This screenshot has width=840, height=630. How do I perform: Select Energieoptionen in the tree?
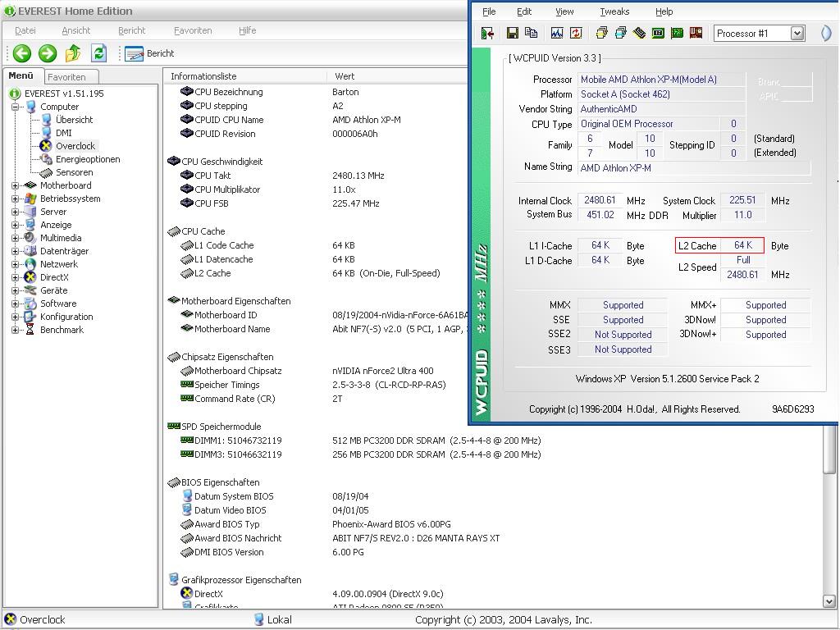(x=87, y=159)
